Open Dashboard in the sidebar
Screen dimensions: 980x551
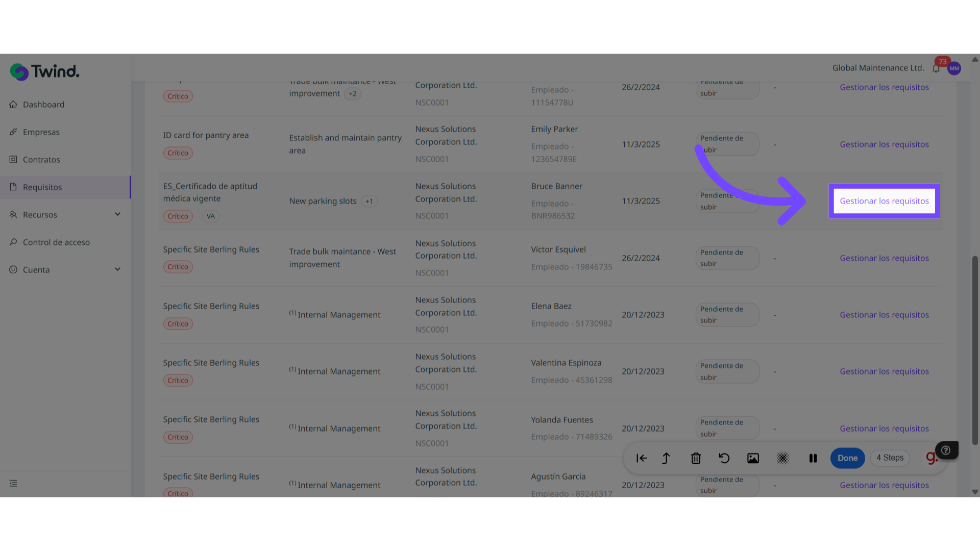point(43,105)
